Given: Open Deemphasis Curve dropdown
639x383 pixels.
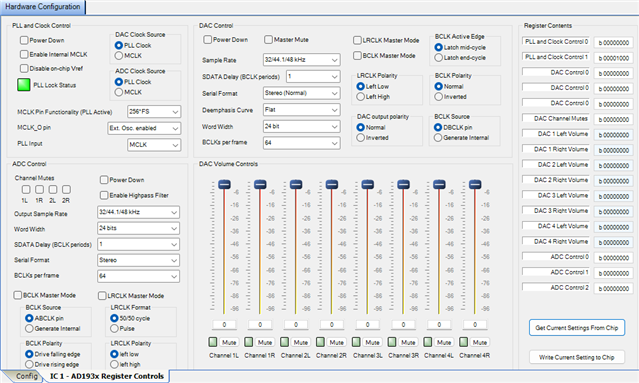Looking at the screenshot, I should click(302, 110).
